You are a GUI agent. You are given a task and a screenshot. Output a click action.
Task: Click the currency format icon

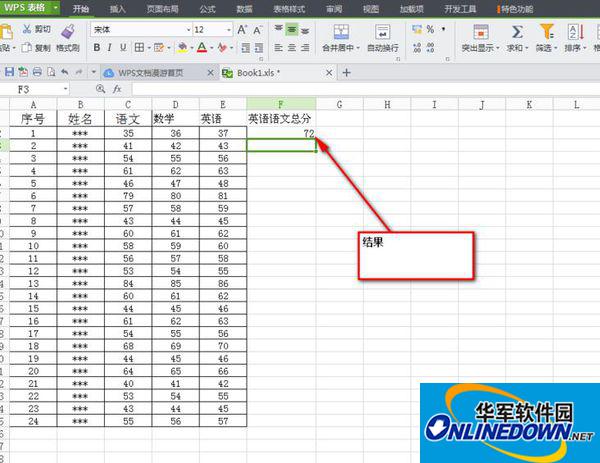tap(417, 29)
